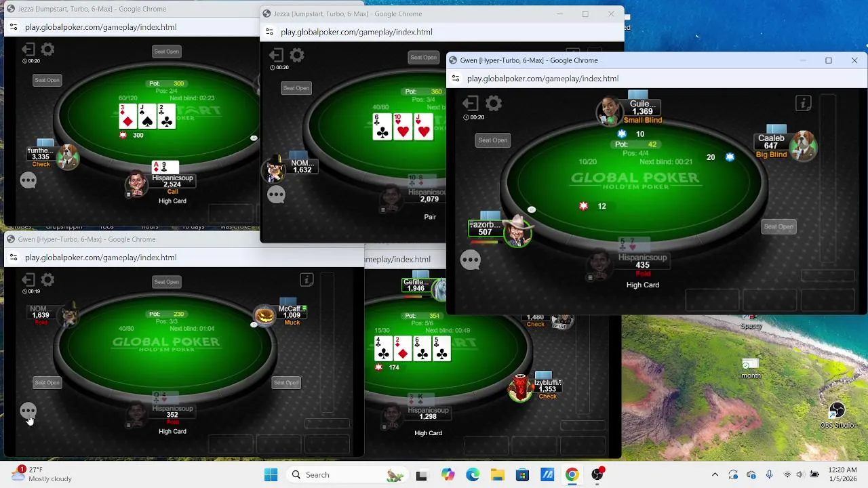Click leave-table icon in pot 42 Gwen window
Image resolution: width=868 pixels, height=488 pixels.
[x=471, y=104]
